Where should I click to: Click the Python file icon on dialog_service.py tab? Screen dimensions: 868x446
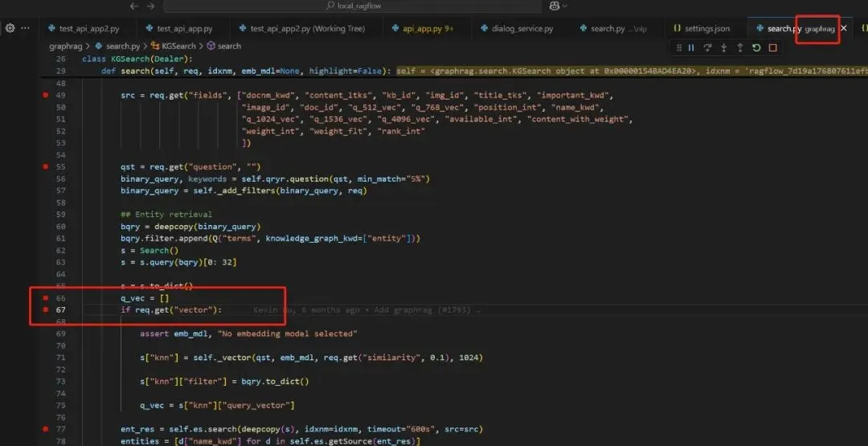(485, 28)
